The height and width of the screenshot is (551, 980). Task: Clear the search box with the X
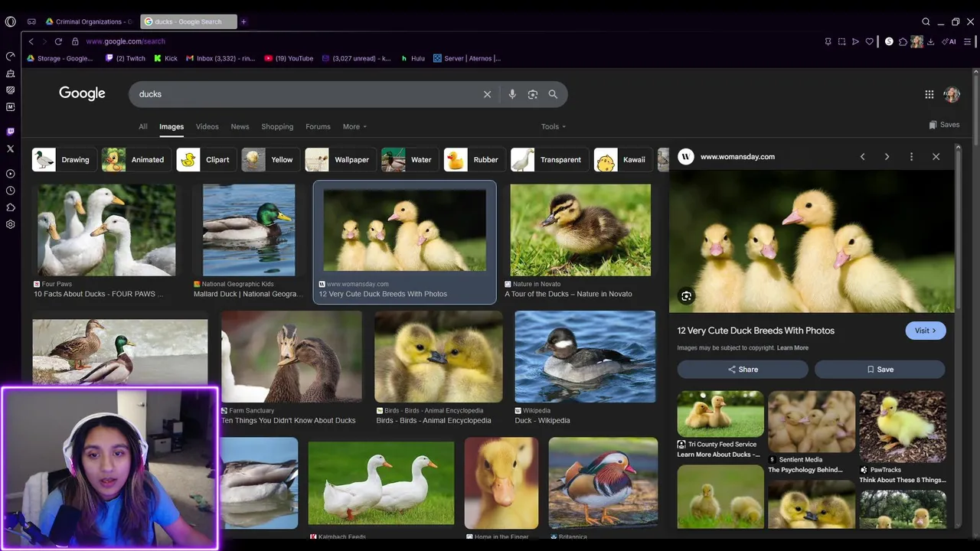point(487,94)
